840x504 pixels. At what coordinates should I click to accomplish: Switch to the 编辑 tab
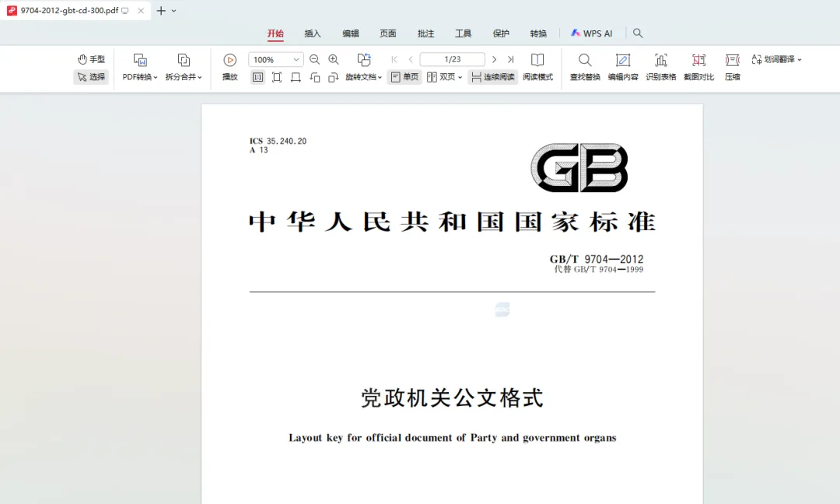coord(350,33)
